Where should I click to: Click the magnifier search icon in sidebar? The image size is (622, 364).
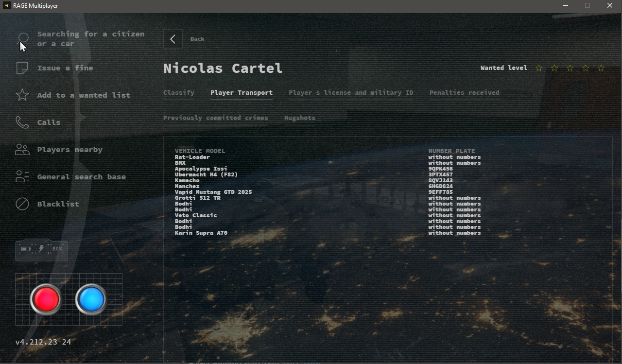point(23,39)
